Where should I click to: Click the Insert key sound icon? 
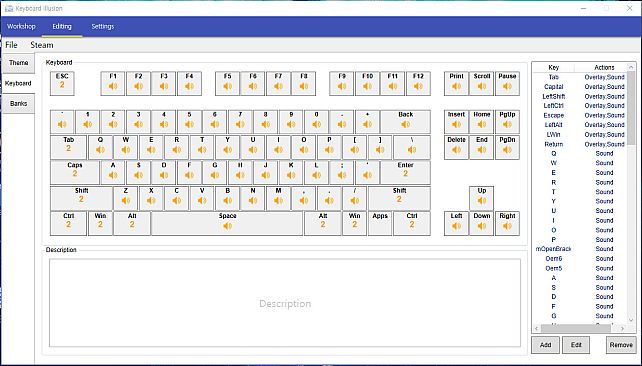tap(457, 124)
